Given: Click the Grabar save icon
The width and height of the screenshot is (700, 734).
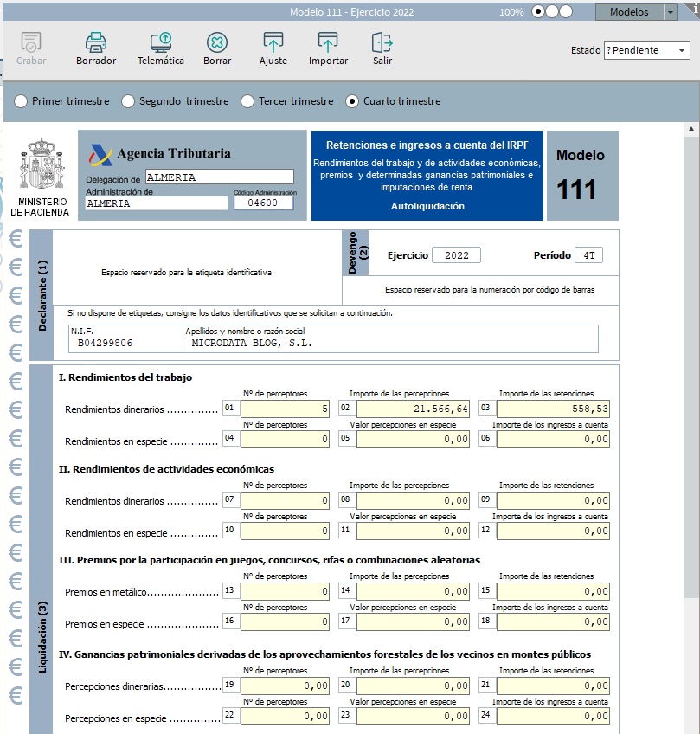Looking at the screenshot, I should (x=31, y=42).
